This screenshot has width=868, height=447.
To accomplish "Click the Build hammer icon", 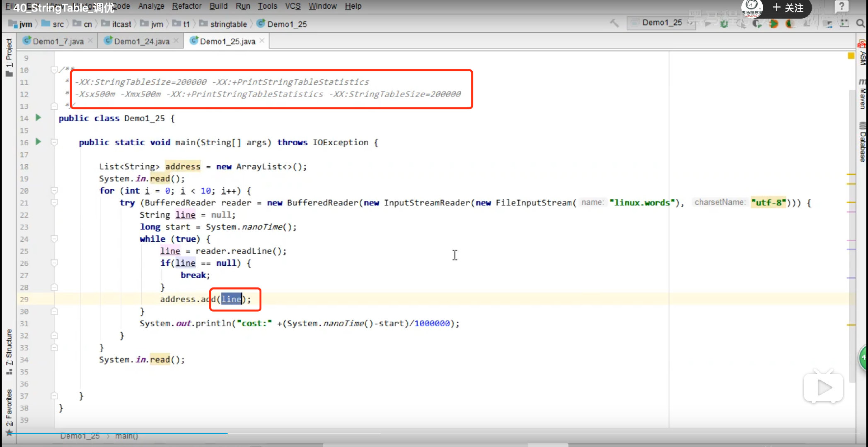I will click(614, 23).
